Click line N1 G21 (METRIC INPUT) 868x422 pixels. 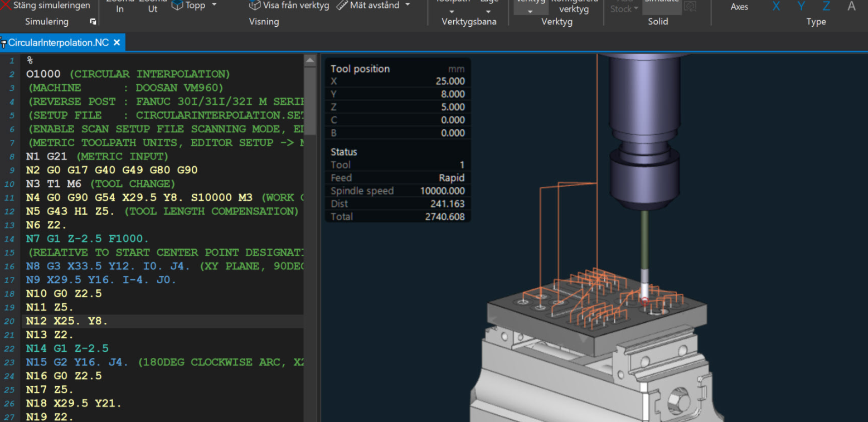click(x=97, y=157)
